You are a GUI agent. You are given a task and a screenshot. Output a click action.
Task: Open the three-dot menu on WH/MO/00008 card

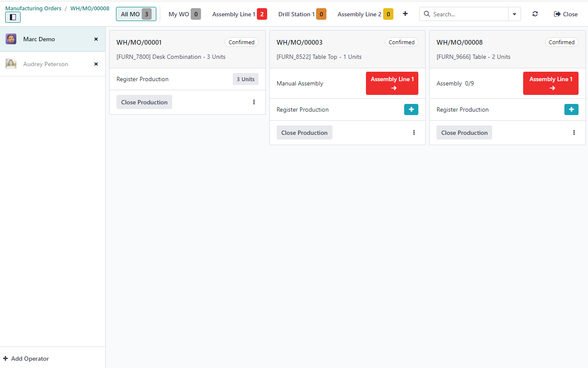coord(574,133)
